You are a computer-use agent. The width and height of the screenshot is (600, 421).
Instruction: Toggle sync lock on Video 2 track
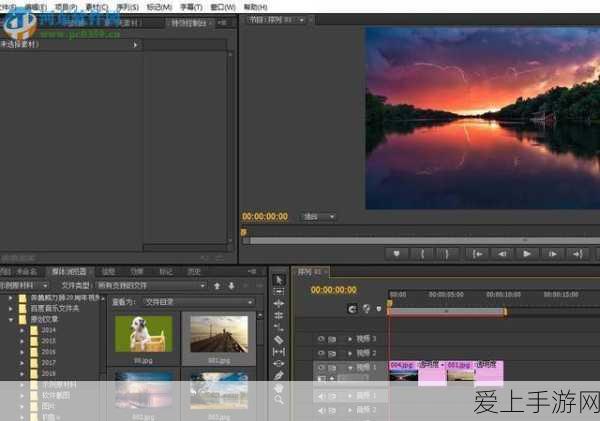click(332, 353)
